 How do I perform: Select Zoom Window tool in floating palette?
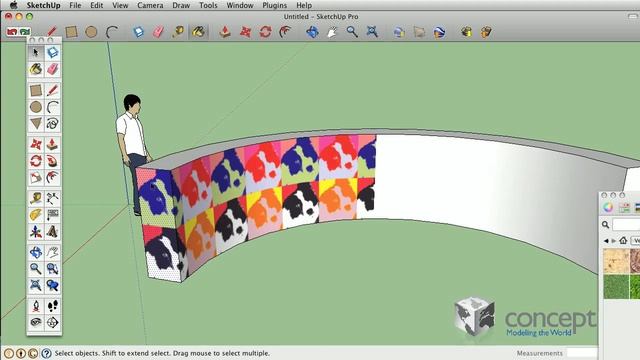(53, 269)
